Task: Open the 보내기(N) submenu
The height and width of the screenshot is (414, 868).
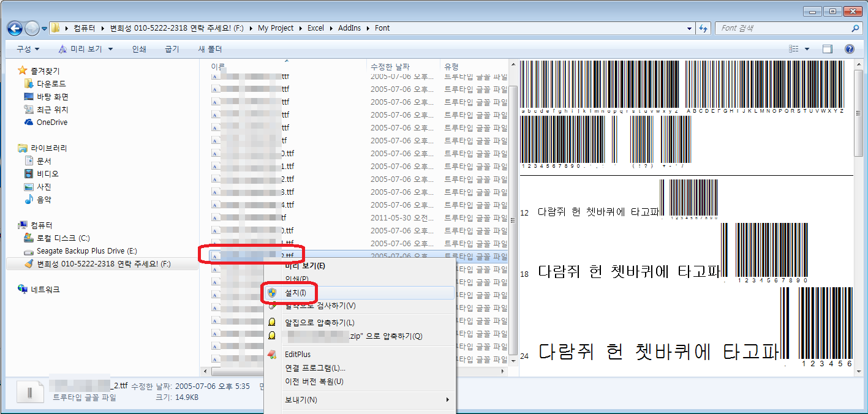Action: pyautogui.click(x=301, y=400)
